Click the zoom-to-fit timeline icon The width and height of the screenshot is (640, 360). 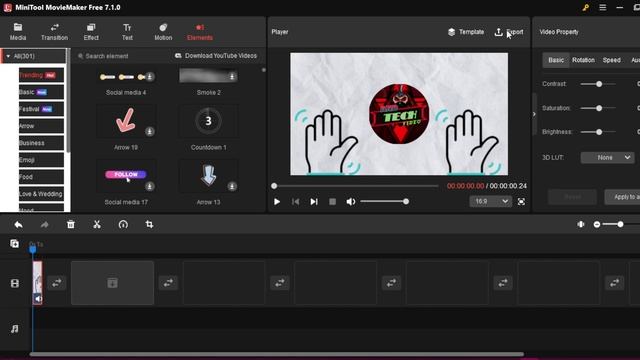(x=581, y=224)
